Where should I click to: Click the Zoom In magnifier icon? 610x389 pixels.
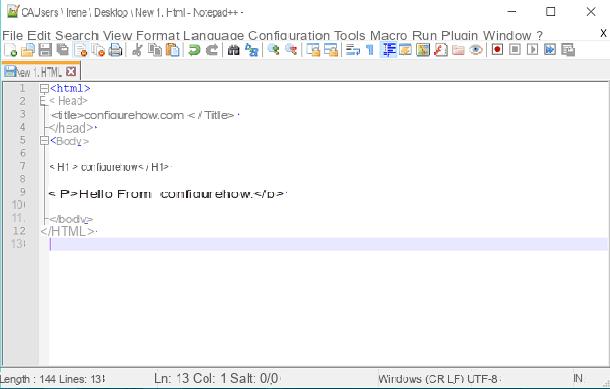[x=273, y=50]
